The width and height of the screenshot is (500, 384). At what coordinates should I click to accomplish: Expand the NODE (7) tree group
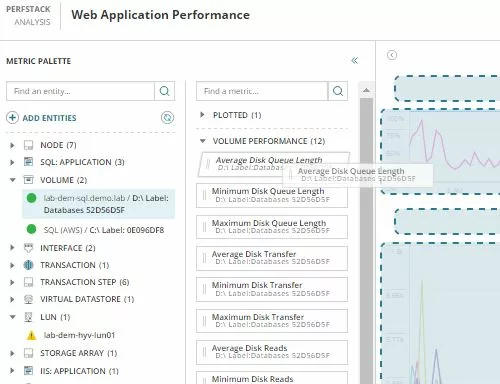coord(12,145)
